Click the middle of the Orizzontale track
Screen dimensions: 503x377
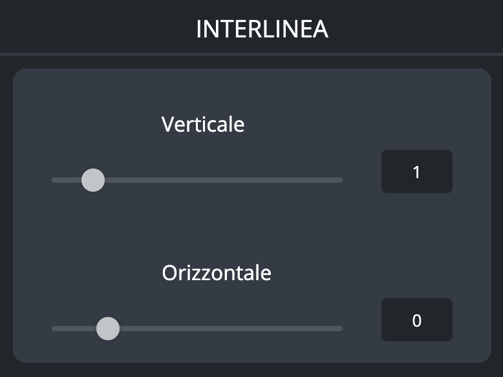pos(197,328)
